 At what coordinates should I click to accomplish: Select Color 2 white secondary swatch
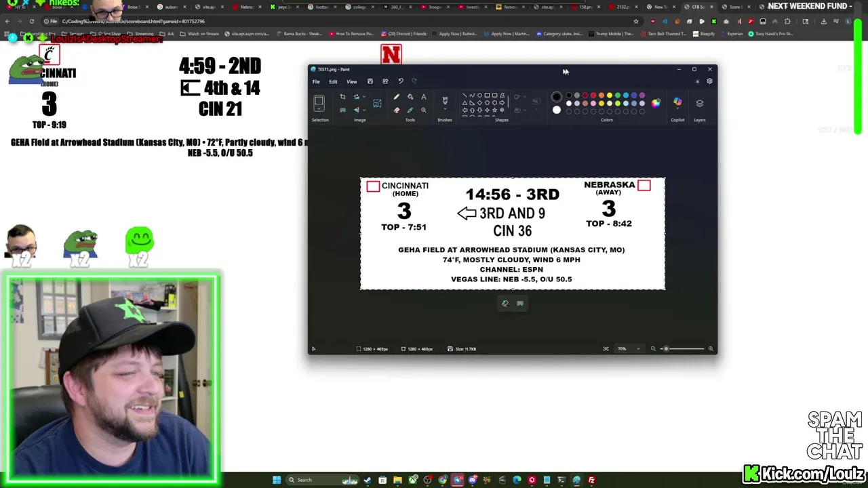tap(557, 110)
